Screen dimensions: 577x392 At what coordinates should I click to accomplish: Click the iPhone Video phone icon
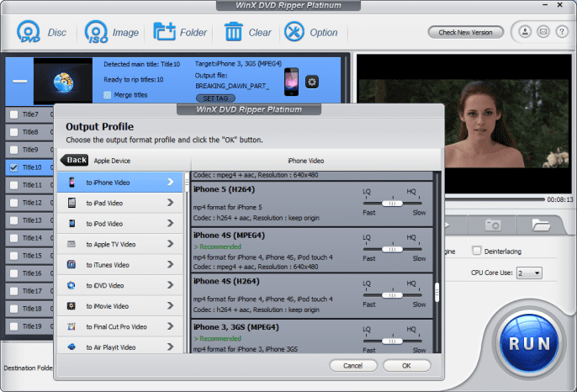point(71,183)
